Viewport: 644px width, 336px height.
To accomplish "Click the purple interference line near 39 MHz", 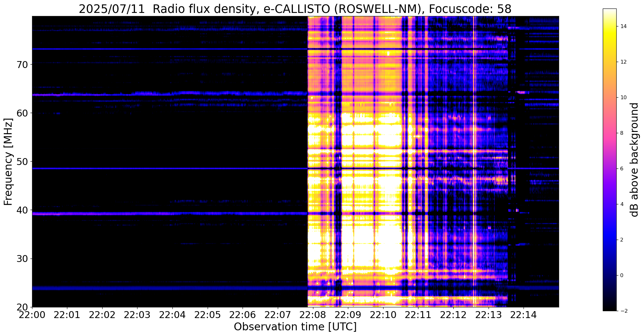I will pyautogui.click(x=170, y=214).
